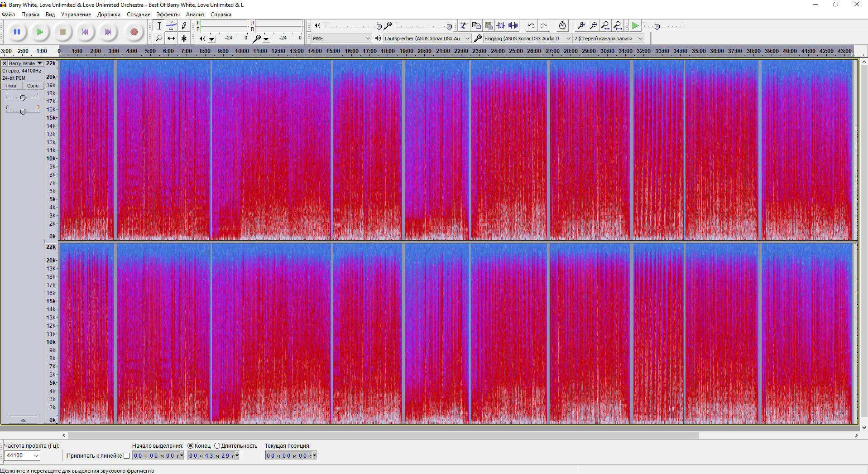868x474 pixels.
Task: Click the Pause playback button
Action: 17,32
